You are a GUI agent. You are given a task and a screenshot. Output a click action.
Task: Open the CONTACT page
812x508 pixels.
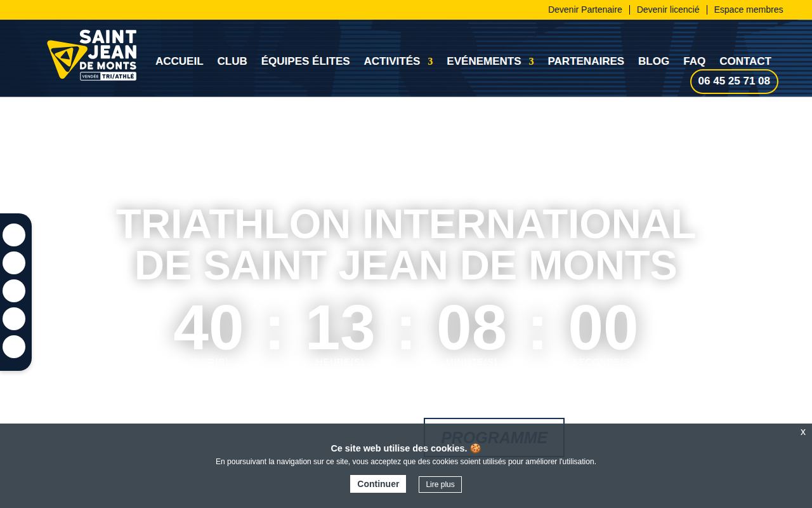click(745, 62)
